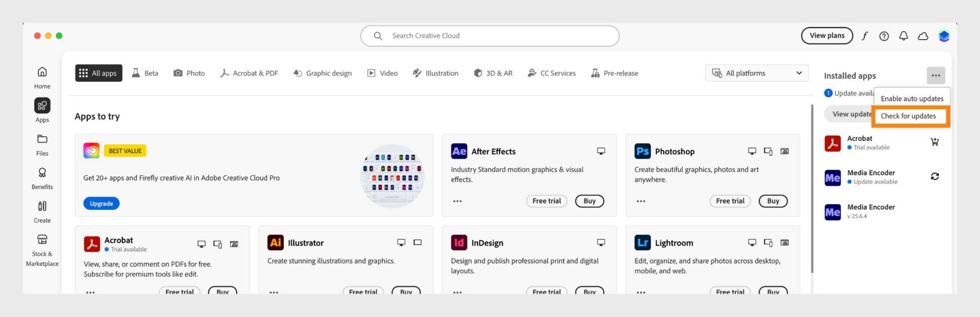Start Photoshop Free trial
The height and width of the screenshot is (317, 980).
(730, 201)
